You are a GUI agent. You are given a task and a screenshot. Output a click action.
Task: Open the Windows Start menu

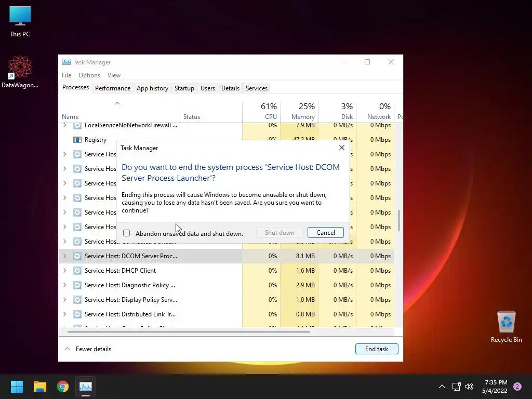coord(17,387)
